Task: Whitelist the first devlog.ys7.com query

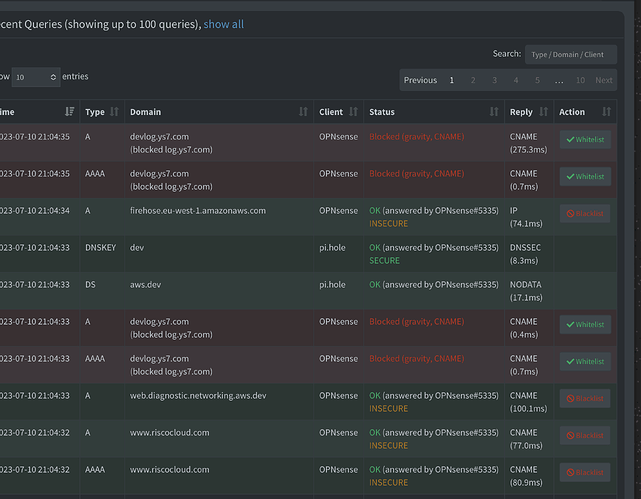Action: [x=585, y=140]
